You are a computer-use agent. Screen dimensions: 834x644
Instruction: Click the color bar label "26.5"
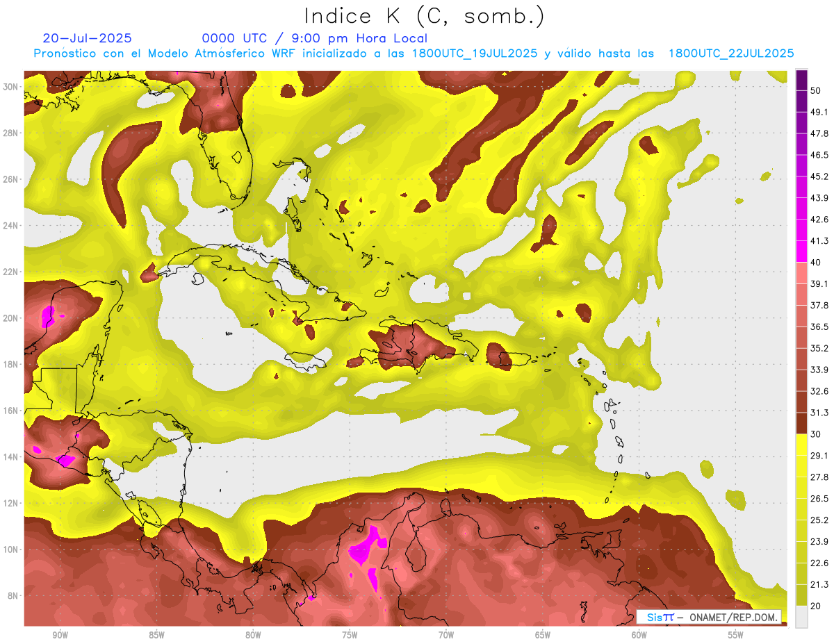820,499
